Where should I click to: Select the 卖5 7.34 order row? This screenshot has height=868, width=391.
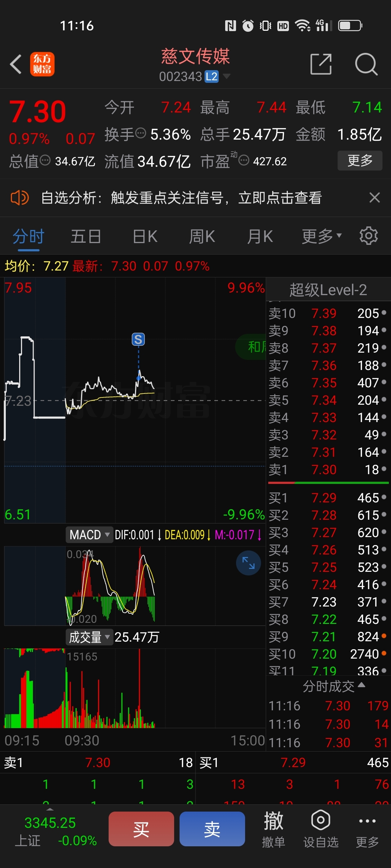click(328, 400)
